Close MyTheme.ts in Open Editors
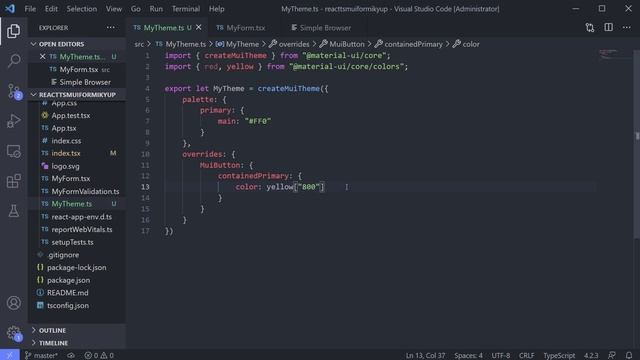The width and height of the screenshot is (640, 360). [x=42, y=57]
